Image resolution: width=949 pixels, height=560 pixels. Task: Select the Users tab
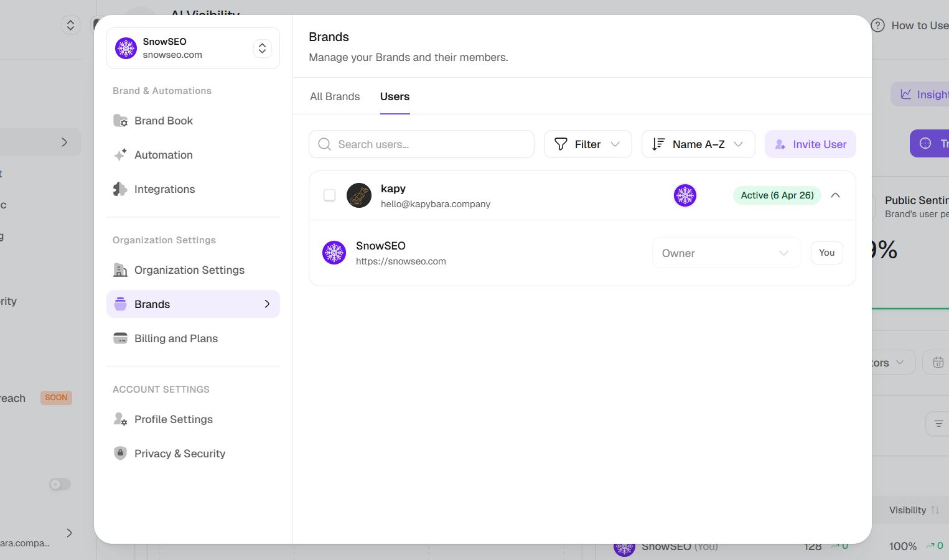click(395, 96)
